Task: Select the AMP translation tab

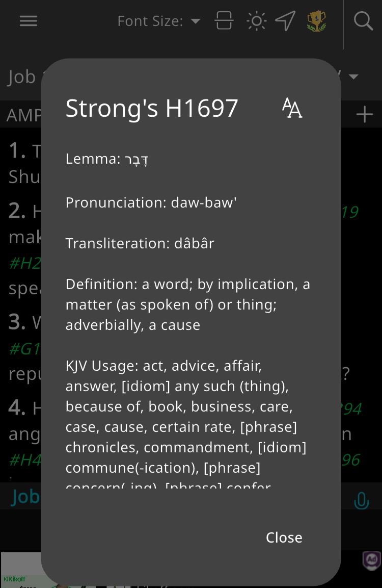Action: pyautogui.click(x=22, y=115)
